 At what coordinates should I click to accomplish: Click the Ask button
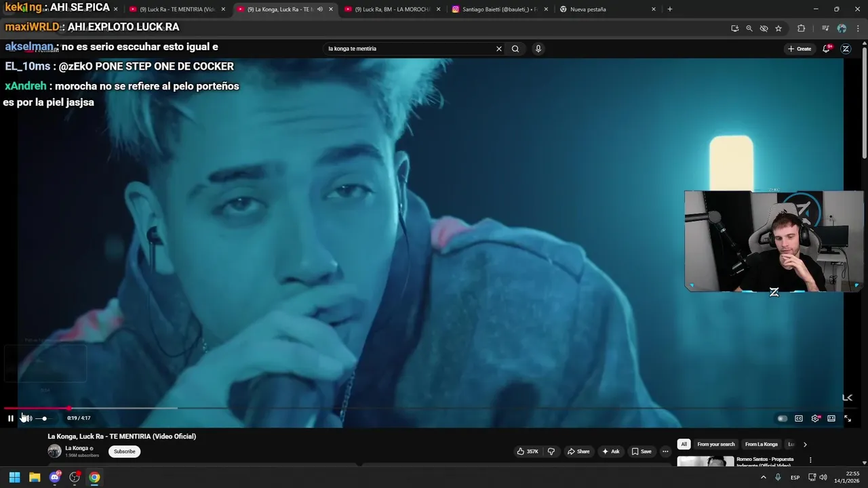click(610, 451)
